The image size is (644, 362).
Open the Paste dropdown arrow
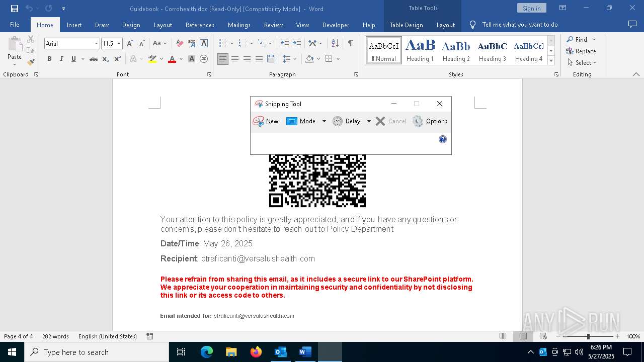click(15, 64)
